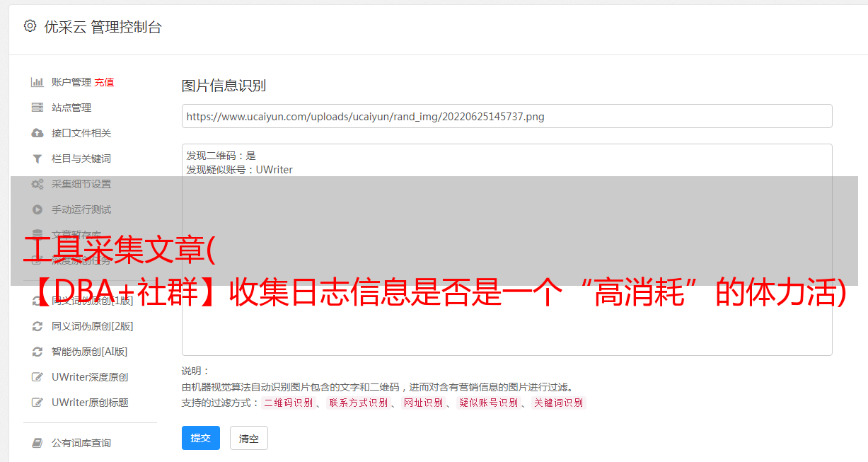This screenshot has height=462, width=868.
Task: Open 公有词库查询 in sidebar
Action: (x=81, y=443)
